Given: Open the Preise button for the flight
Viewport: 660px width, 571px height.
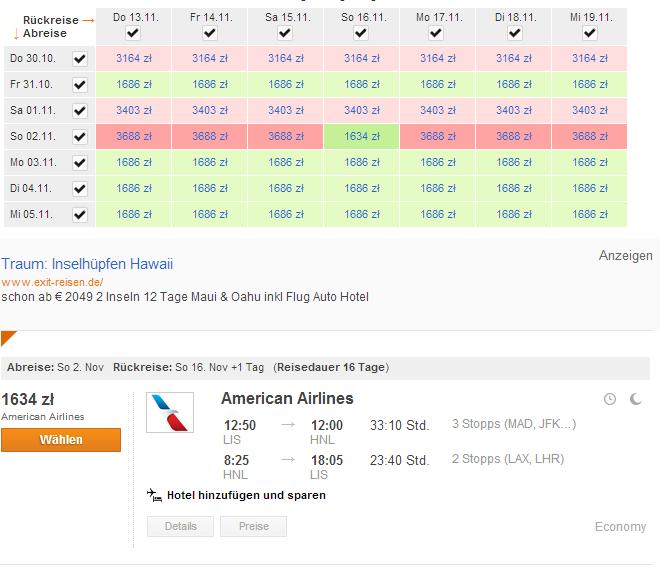Looking at the screenshot, I should tap(253, 526).
